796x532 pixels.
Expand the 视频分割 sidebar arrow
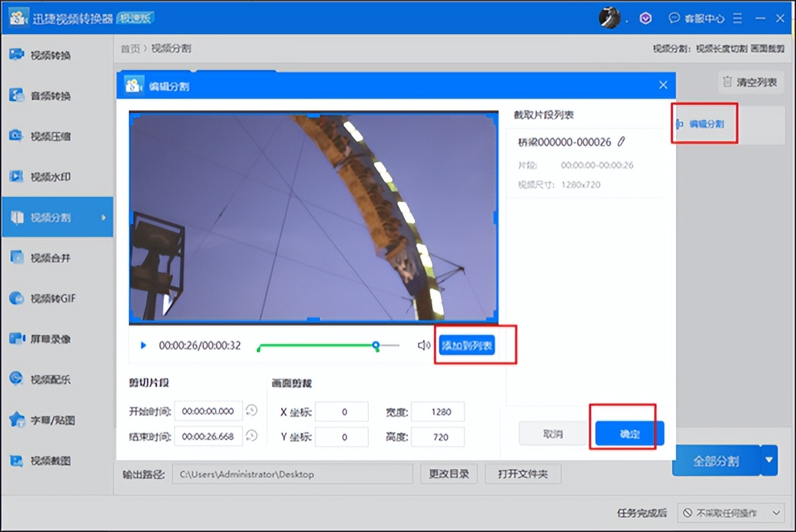point(104,218)
